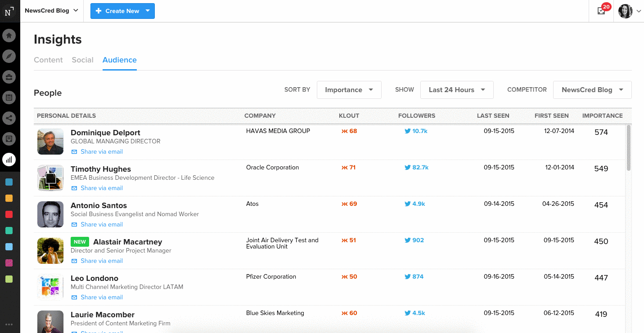Click Share via email for Dominique Delport
Image resolution: width=644 pixels, height=333 pixels.
point(97,151)
